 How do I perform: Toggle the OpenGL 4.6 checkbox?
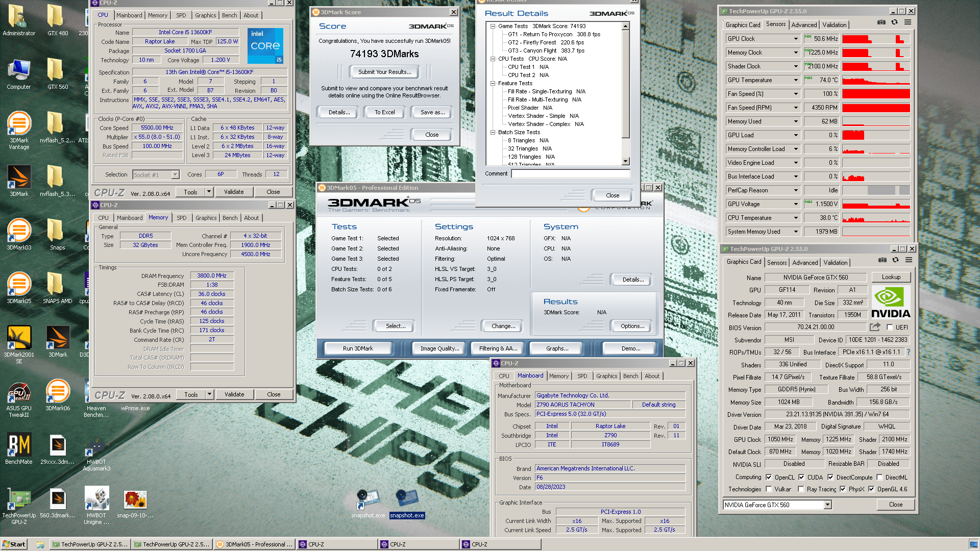pyautogui.click(x=871, y=489)
